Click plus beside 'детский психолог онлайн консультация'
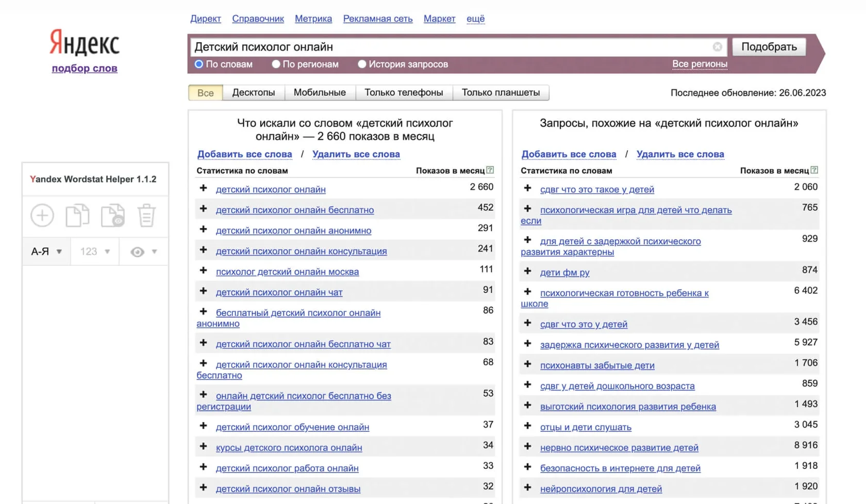 [x=204, y=250]
